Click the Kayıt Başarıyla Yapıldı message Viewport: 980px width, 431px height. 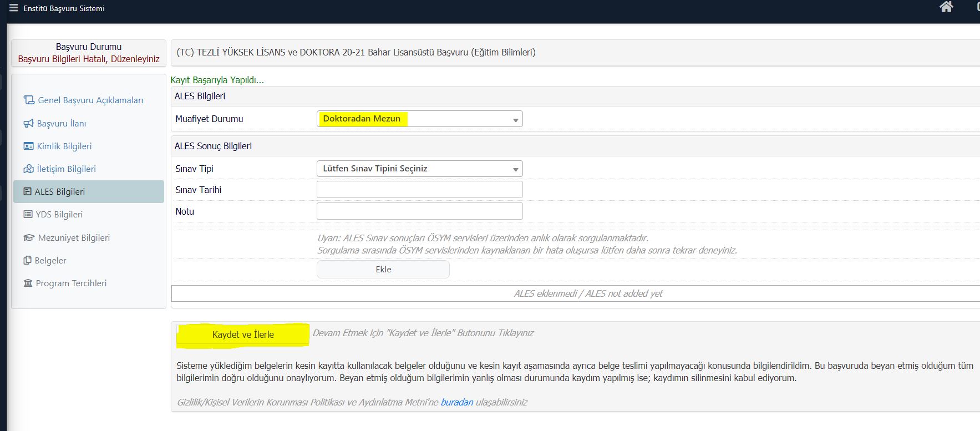coord(217,80)
